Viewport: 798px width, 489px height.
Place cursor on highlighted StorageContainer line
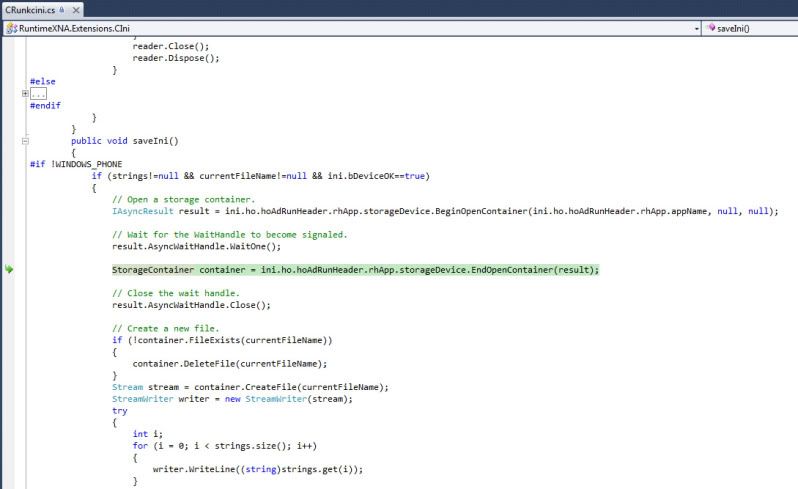(x=355, y=270)
